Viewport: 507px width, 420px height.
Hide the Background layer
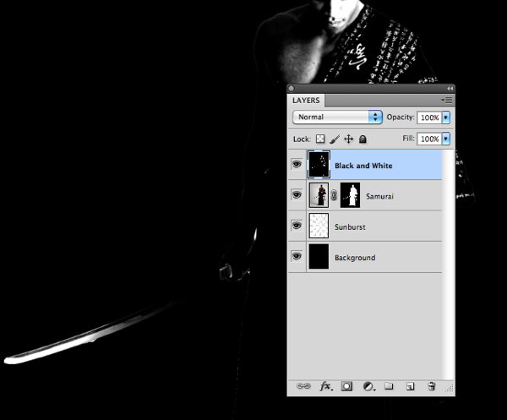point(297,256)
